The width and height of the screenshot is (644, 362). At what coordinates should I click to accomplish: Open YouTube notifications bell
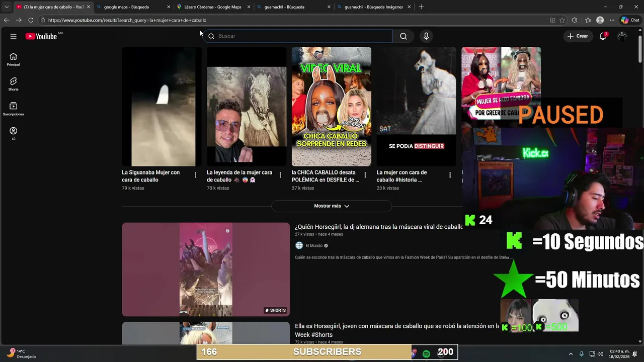pyautogui.click(x=603, y=36)
